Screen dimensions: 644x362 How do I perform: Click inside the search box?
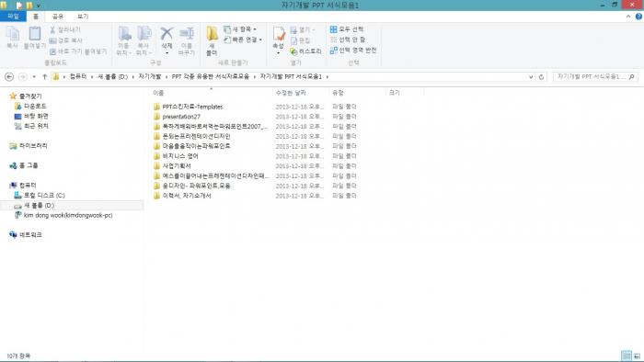591,76
